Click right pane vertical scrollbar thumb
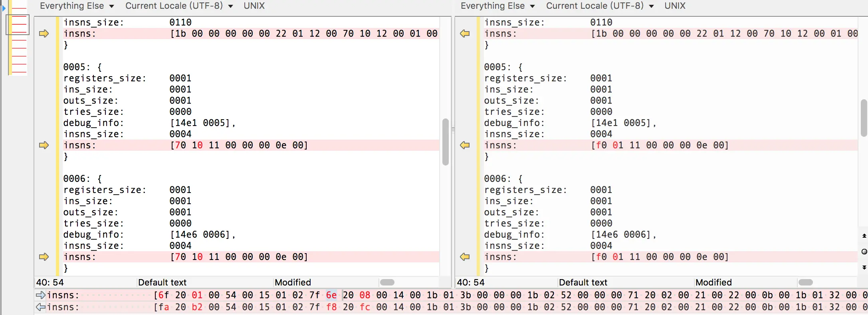The width and height of the screenshot is (868, 315). tap(864, 118)
